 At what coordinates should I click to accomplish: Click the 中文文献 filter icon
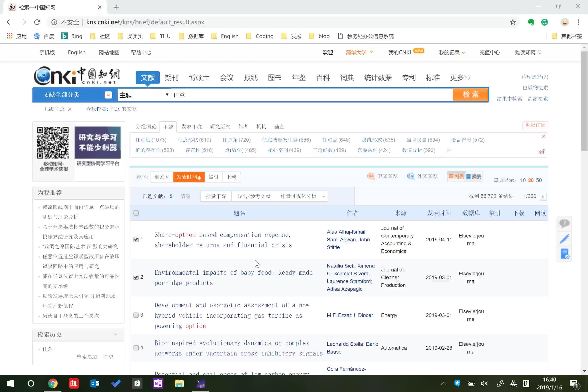pyautogui.click(x=371, y=176)
